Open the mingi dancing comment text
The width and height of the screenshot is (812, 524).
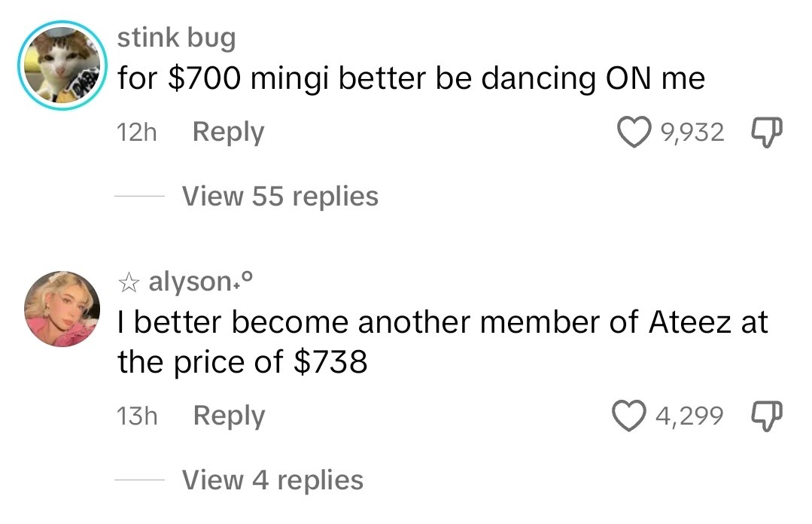[410, 77]
